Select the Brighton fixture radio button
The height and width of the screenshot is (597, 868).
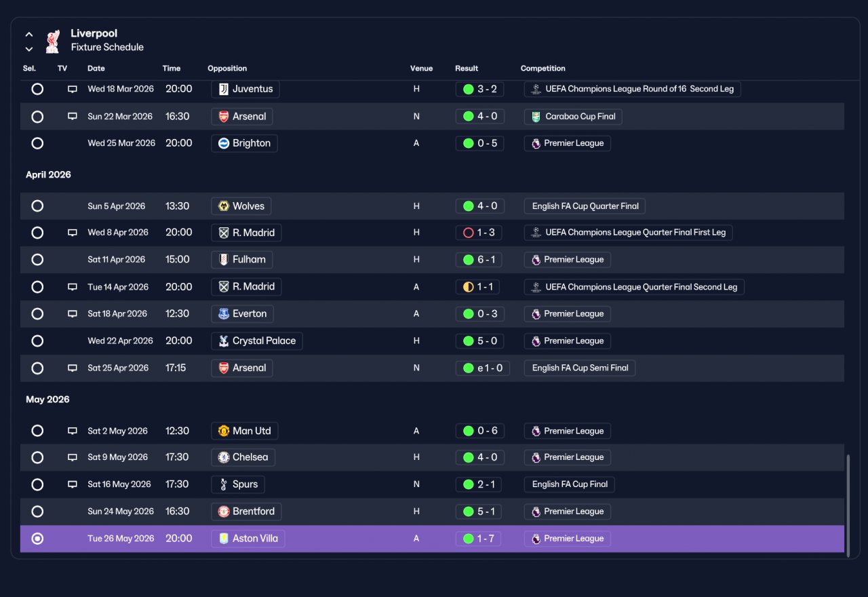coord(37,143)
